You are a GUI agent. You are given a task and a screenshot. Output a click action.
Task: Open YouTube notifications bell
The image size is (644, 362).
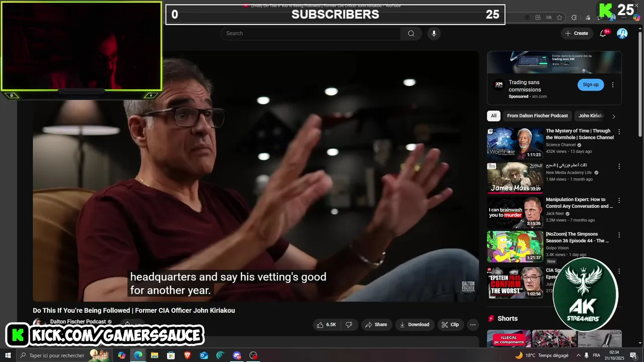pos(603,33)
